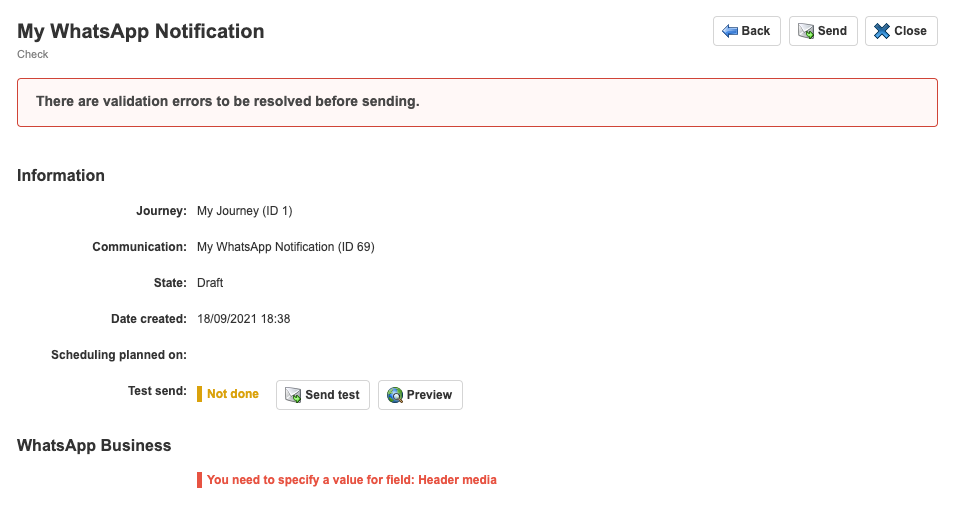The image size is (953, 515).
Task: Click the My Journey (ID 1) value
Action: pyautogui.click(x=244, y=211)
